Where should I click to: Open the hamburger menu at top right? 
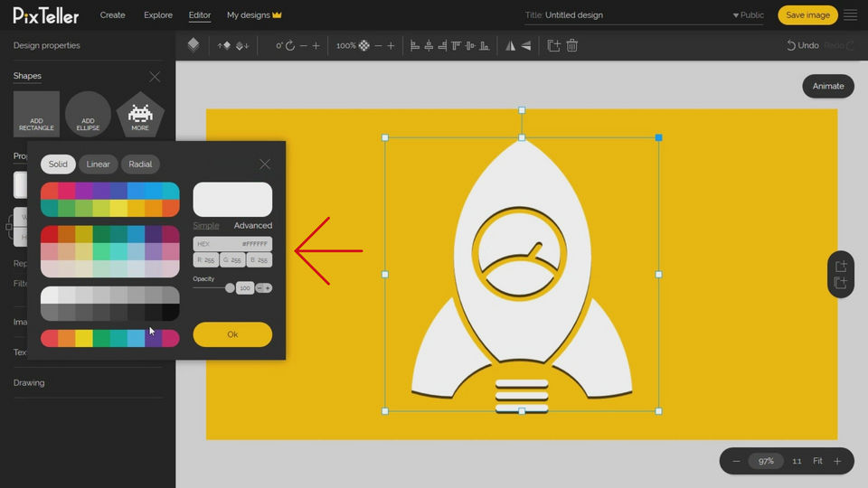(850, 15)
